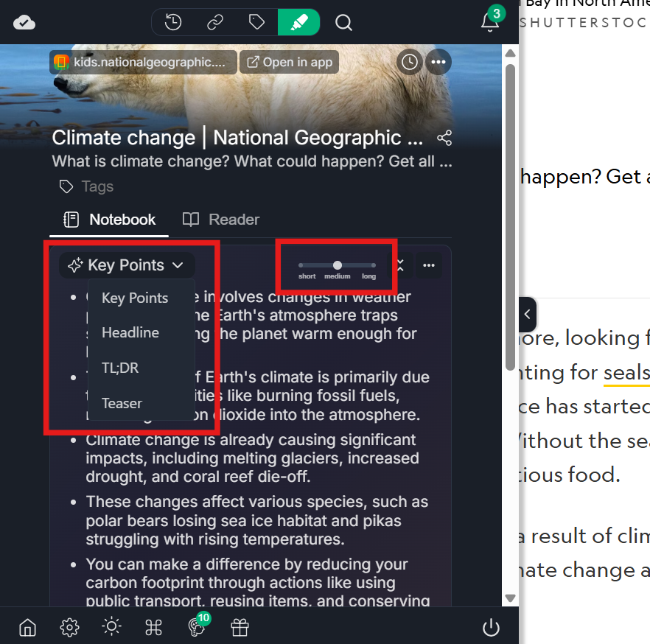Click the cloud sync status icon
The width and height of the screenshot is (650, 644).
24,22
